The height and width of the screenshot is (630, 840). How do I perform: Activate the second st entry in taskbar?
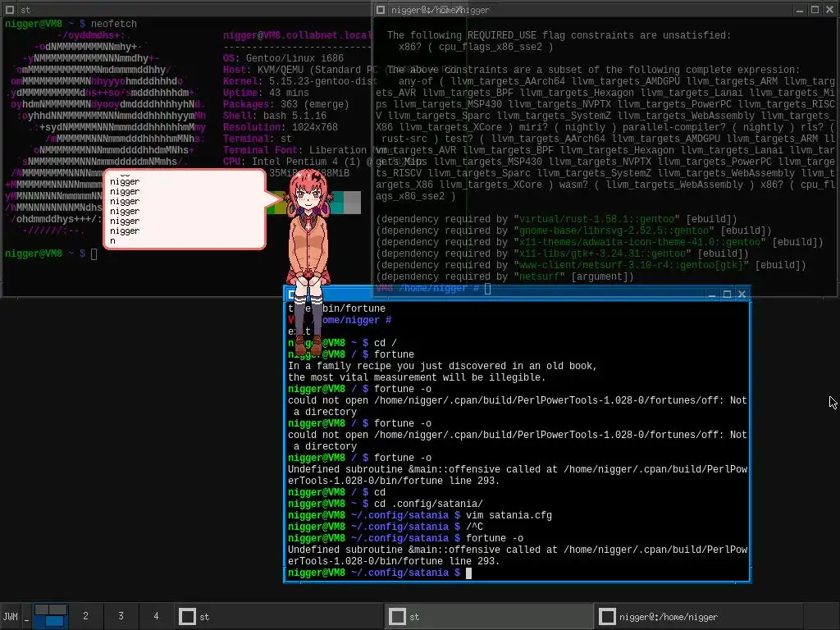pyautogui.click(x=490, y=617)
